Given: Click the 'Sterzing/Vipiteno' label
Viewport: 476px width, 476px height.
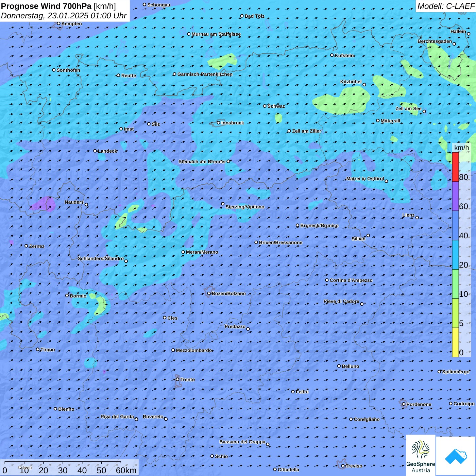Looking at the screenshot, I should [x=245, y=207].
